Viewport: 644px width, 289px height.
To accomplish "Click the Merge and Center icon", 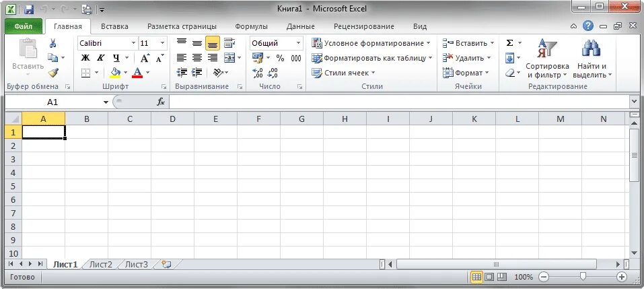I will pyautogui.click(x=229, y=58).
